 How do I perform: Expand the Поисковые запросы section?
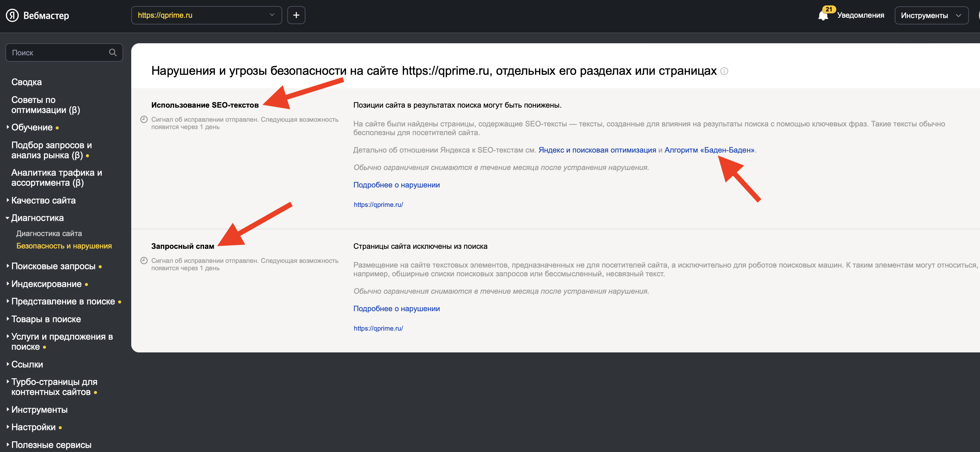[x=53, y=266]
